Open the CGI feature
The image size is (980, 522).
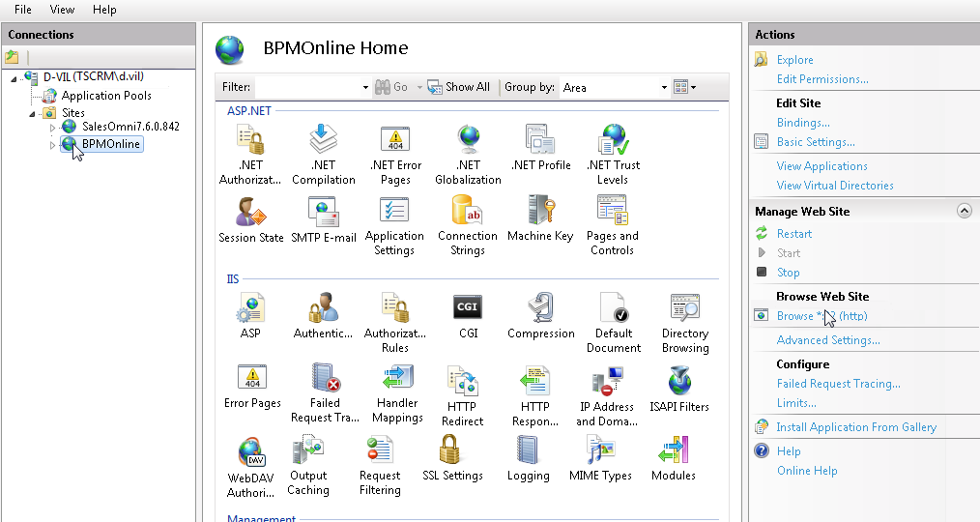pyautogui.click(x=468, y=316)
